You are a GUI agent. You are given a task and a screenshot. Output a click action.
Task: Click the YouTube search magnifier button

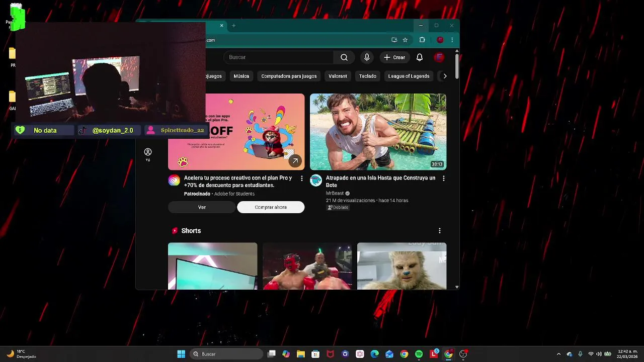pos(344,57)
